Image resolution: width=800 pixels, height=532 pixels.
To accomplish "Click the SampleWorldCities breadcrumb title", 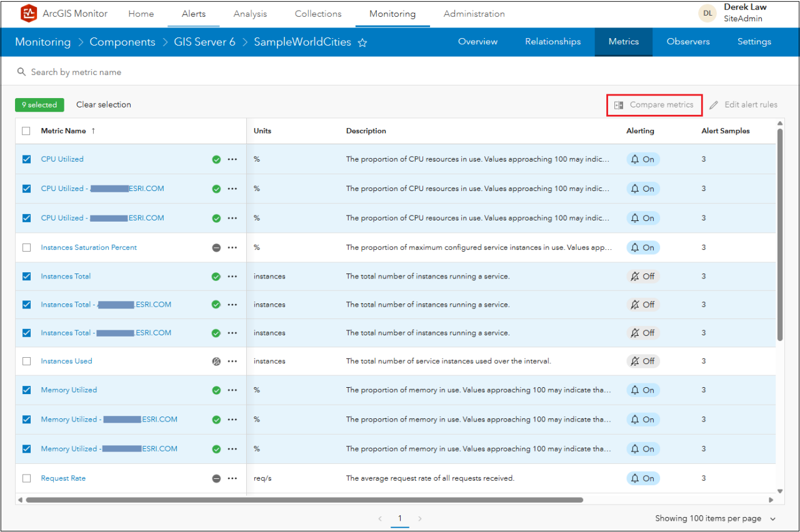I will [302, 42].
